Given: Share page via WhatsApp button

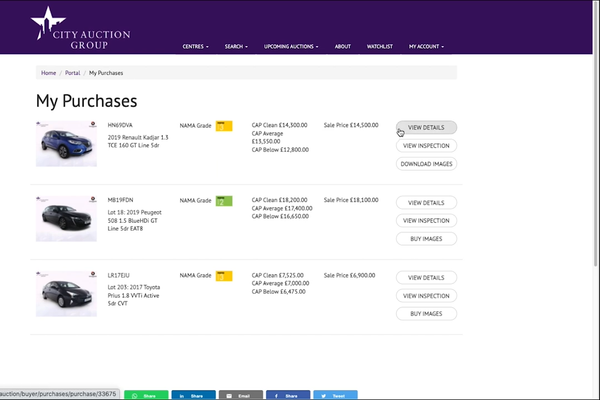Looking at the screenshot, I should 144,395.
